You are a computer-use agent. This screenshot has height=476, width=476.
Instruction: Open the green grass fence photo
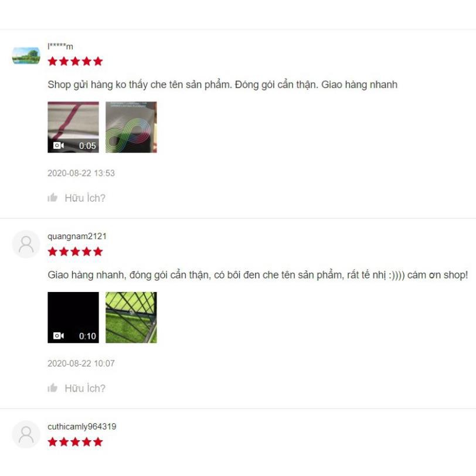point(131,318)
